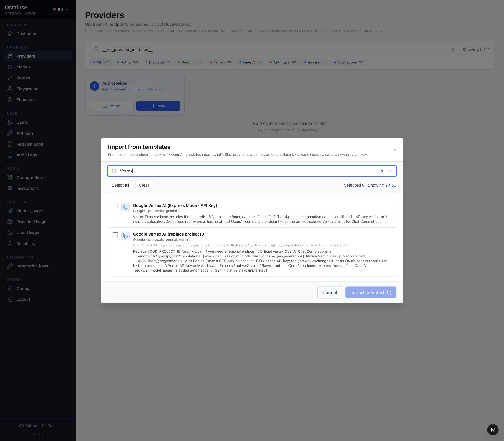Click the Simulator play icon

click(x=10, y=100)
